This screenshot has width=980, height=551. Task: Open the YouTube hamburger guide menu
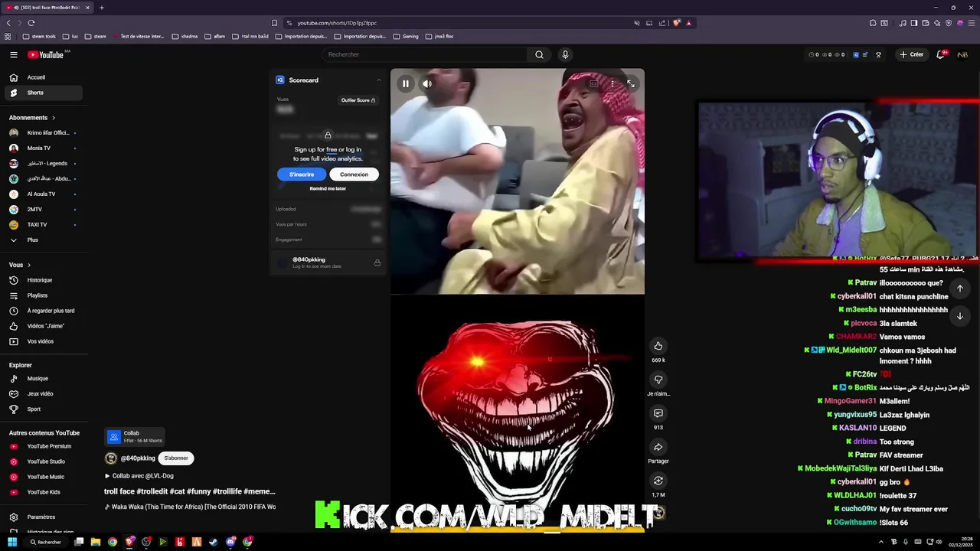tap(13, 54)
